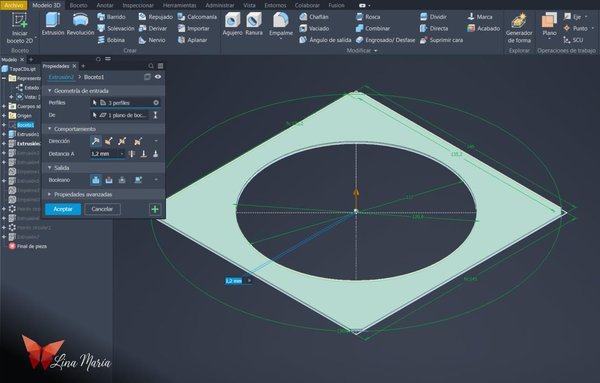Screen dimensions: 600x383
Task: Click the Importar tool
Action: point(194,28)
